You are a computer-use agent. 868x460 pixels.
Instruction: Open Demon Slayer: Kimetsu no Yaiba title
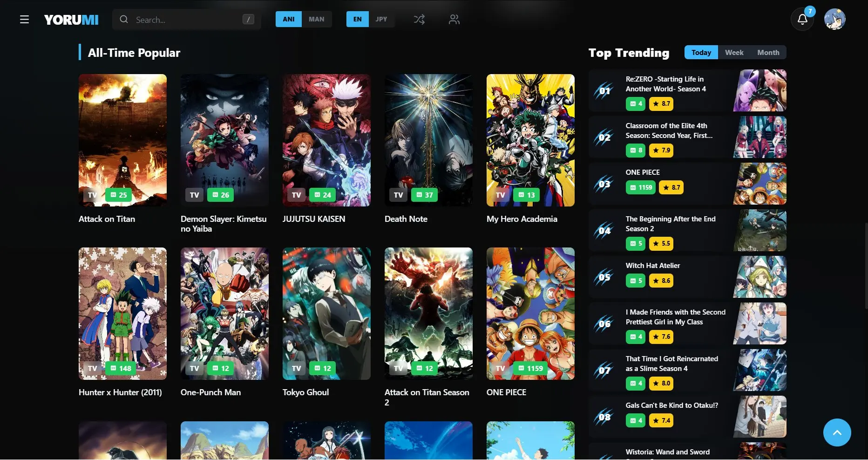[x=224, y=224]
